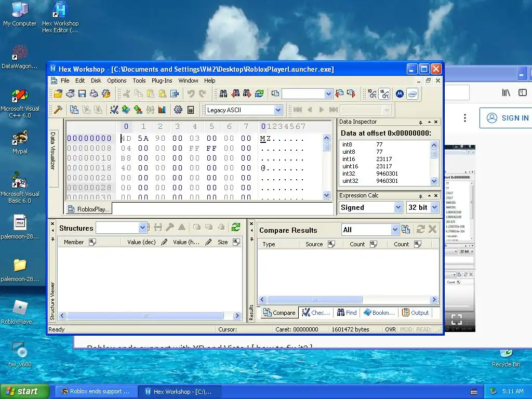Open the Help menu

210,81
